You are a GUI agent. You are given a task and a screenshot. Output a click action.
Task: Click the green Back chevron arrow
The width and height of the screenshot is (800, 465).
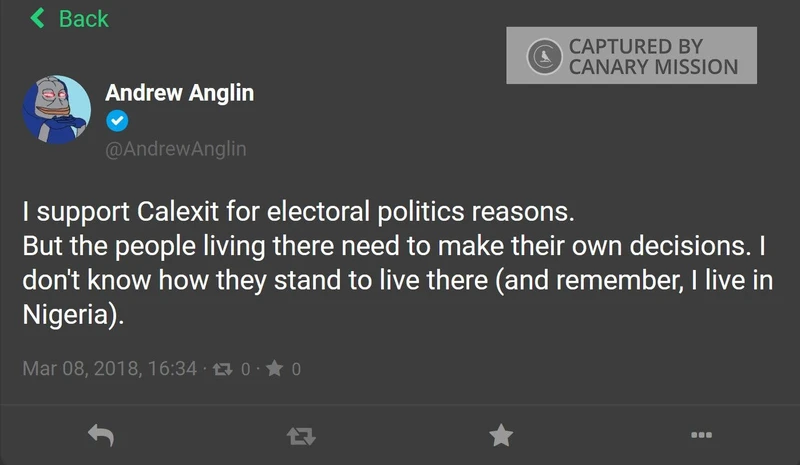click(38, 18)
